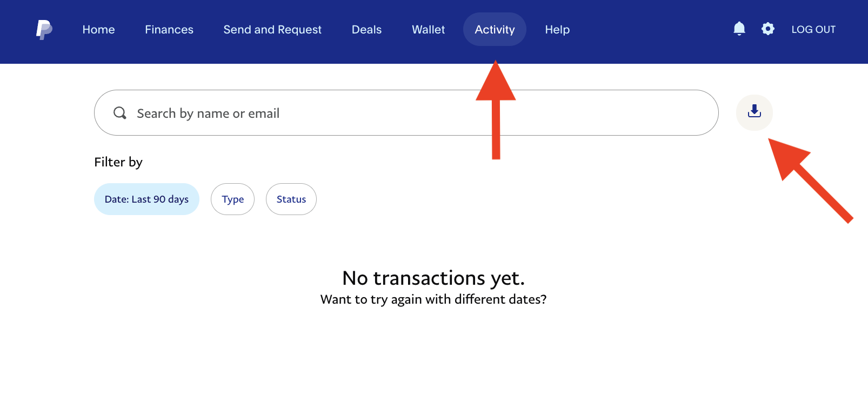Image resolution: width=868 pixels, height=415 pixels.
Task: Open the Help section
Action: [x=557, y=30]
